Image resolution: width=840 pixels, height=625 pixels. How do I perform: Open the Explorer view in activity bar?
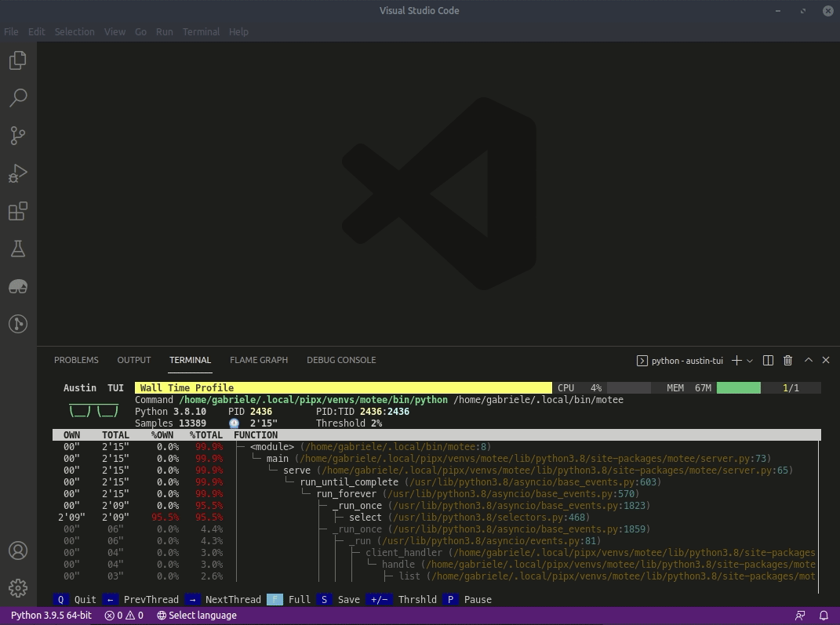(x=18, y=60)
